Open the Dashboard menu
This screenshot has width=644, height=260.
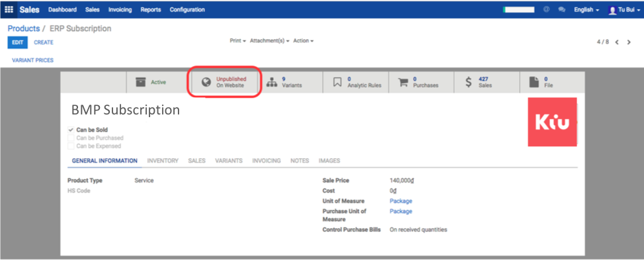click(62, 9)
